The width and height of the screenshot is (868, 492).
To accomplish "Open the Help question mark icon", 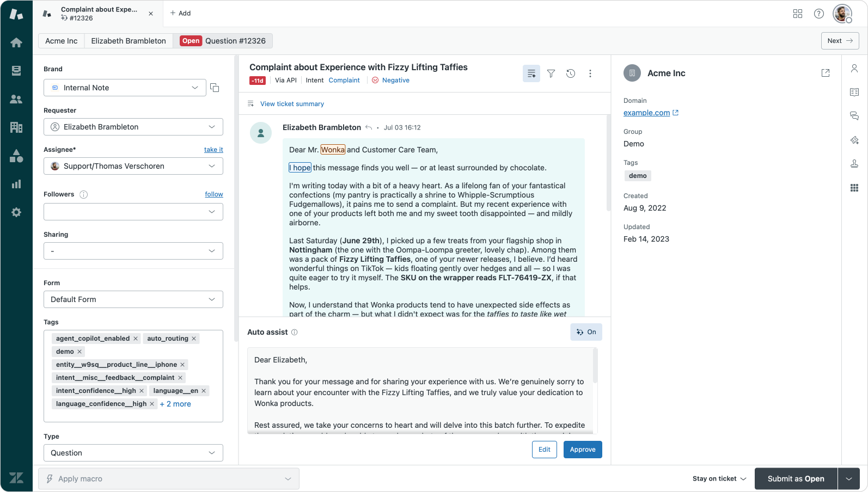I will tap(819, 14).
